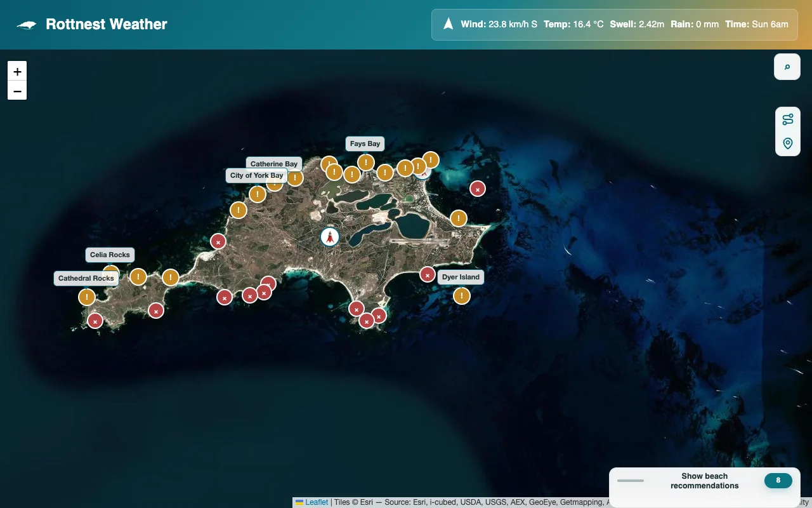Select the yellow marker offshore below Dyer Island
Image resolution: width=812 pixels, height=508 pixels.
pos(462,296)
